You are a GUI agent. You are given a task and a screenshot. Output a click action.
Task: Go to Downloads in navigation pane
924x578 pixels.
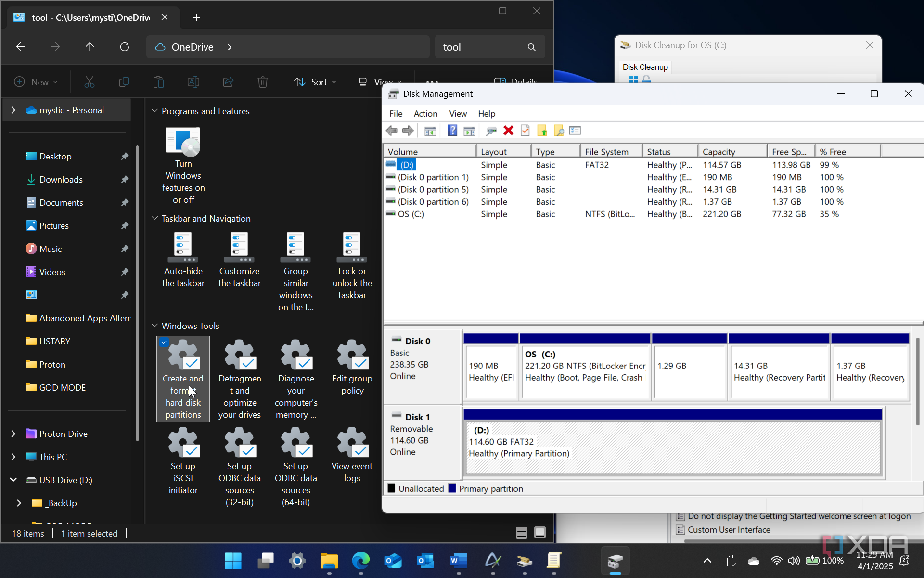[x=61, y=180]
